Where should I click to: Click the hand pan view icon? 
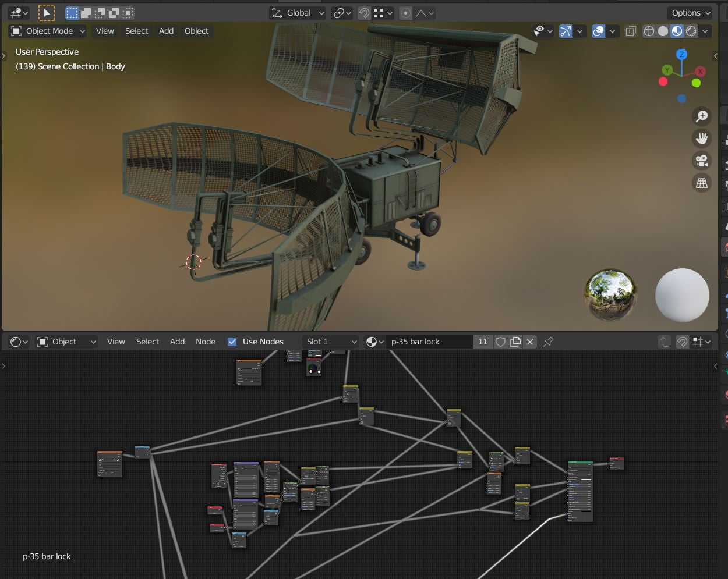702,138
